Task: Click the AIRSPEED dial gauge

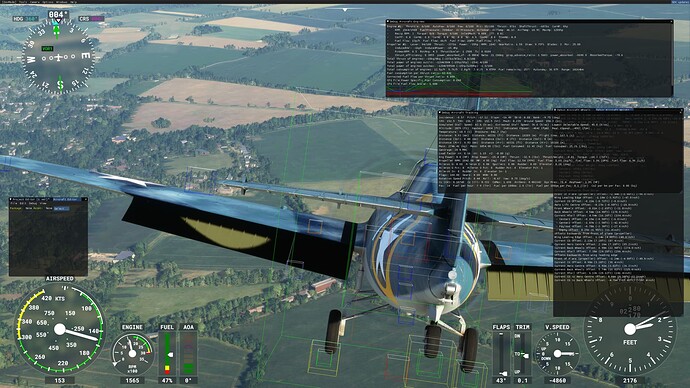Action: coord(59,329)
